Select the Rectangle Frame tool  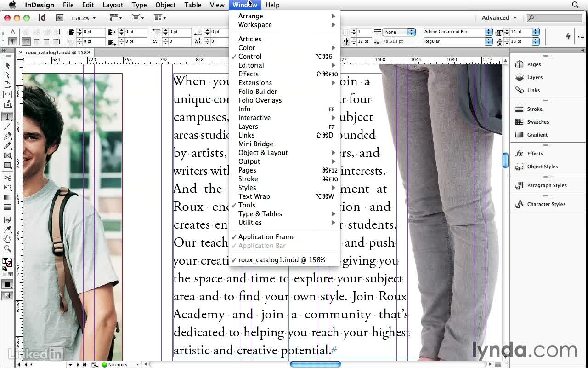(x=7, y=155)
